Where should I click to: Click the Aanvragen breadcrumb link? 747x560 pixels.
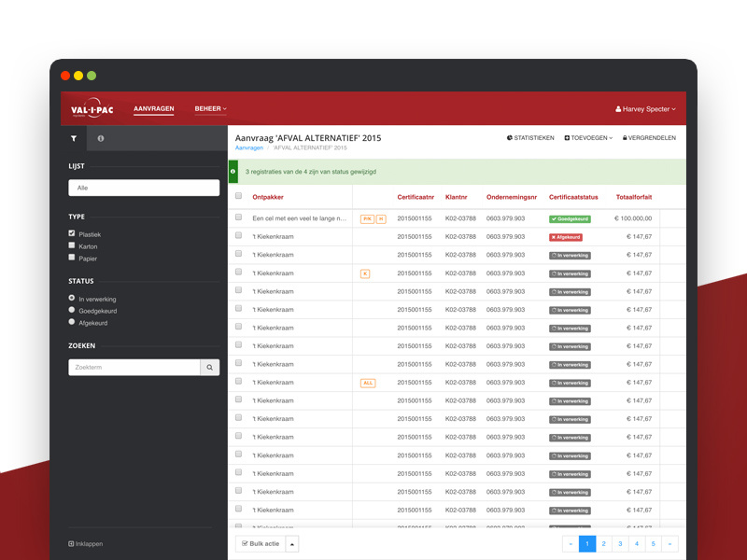click(x=248, y=147)
